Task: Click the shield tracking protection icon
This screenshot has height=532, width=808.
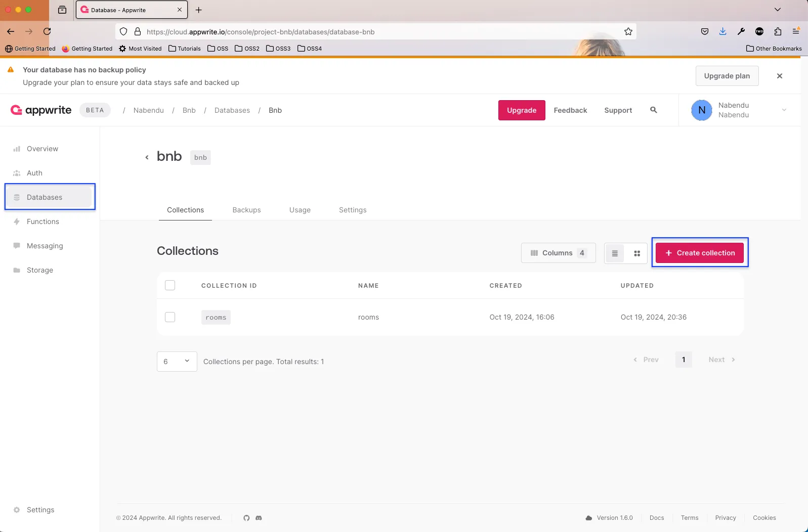Action: coord(123,32)
